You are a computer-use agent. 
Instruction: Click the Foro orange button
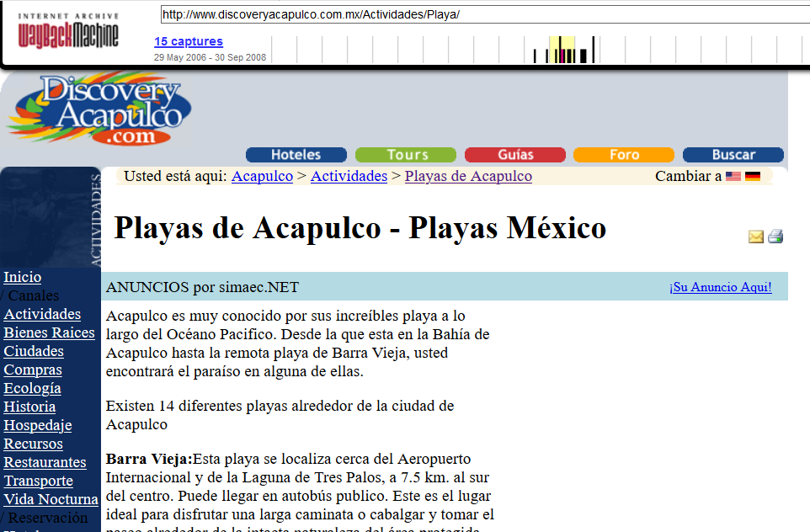pyautogui.click(x=624, y=155)
